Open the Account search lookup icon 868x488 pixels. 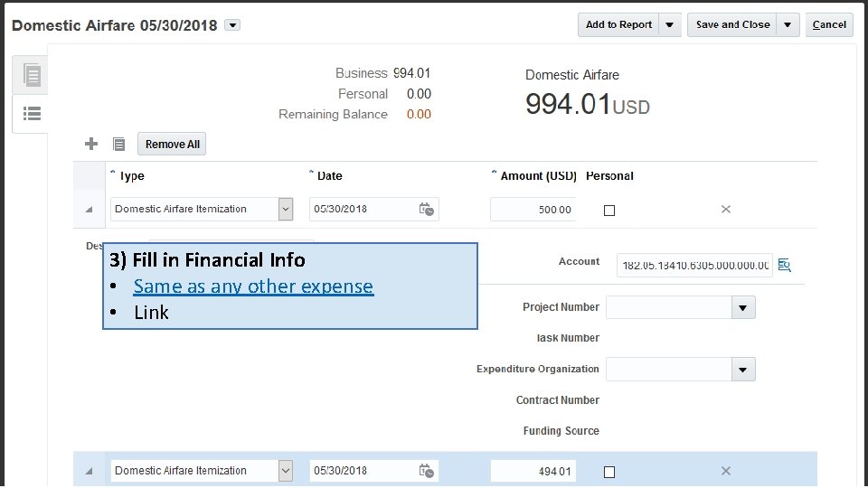click(x=785, y=265)
